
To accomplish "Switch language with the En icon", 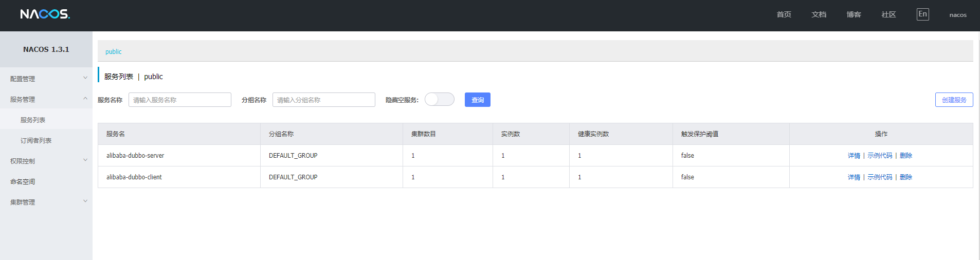I will pos(923,14).
